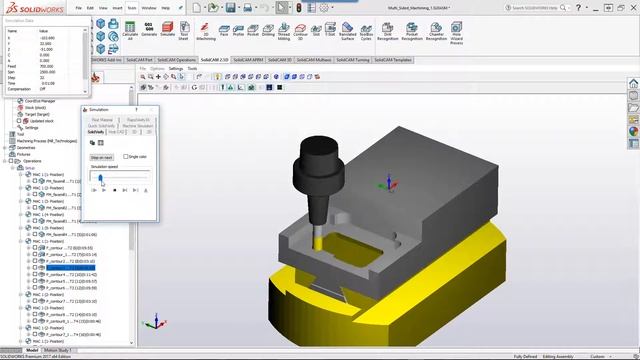
Task: Start Pocket Recognition
Action: 412,31
